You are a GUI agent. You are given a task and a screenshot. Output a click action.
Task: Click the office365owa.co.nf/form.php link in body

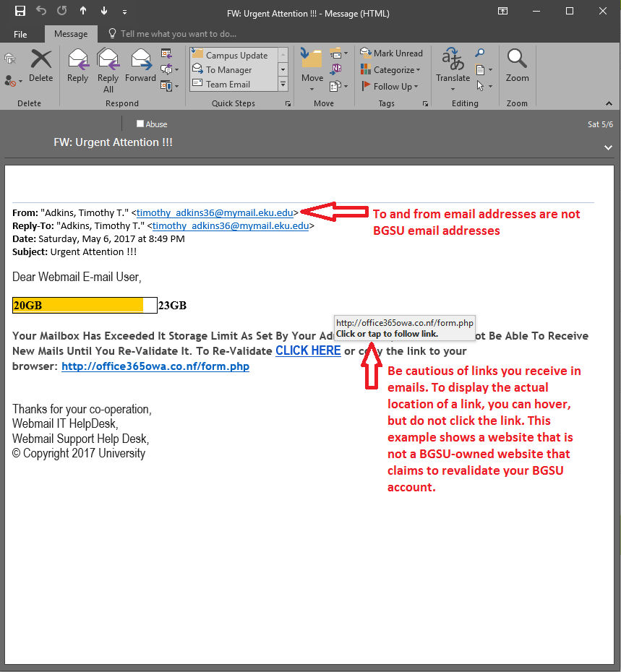click(155, 366)
